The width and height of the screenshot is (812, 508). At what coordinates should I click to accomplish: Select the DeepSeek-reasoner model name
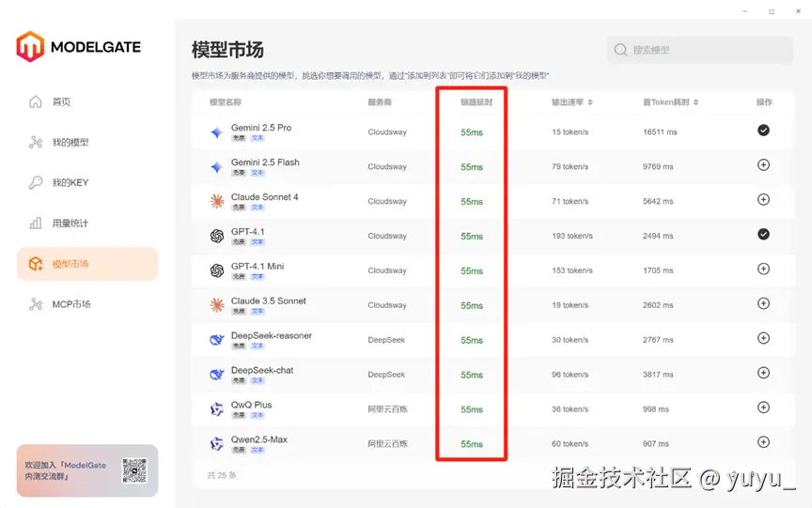(272, 335)
